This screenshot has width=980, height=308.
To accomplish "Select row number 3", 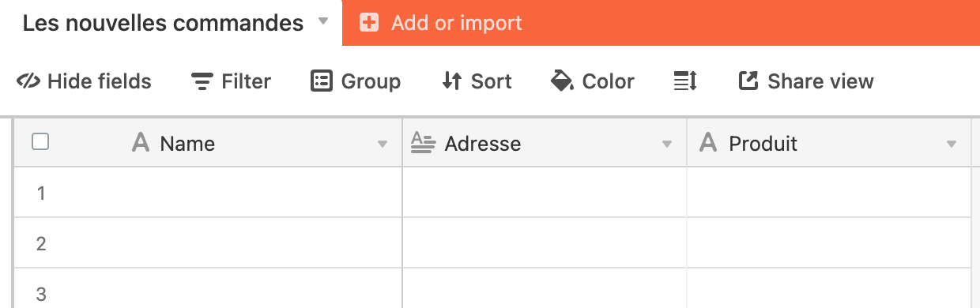I will 41,294.
